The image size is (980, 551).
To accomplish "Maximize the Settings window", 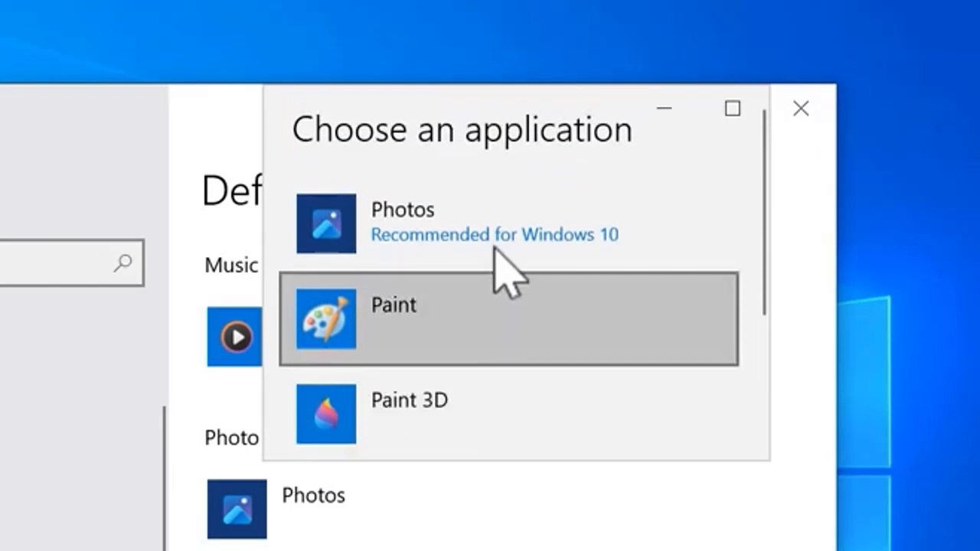I will click(733, 109).
